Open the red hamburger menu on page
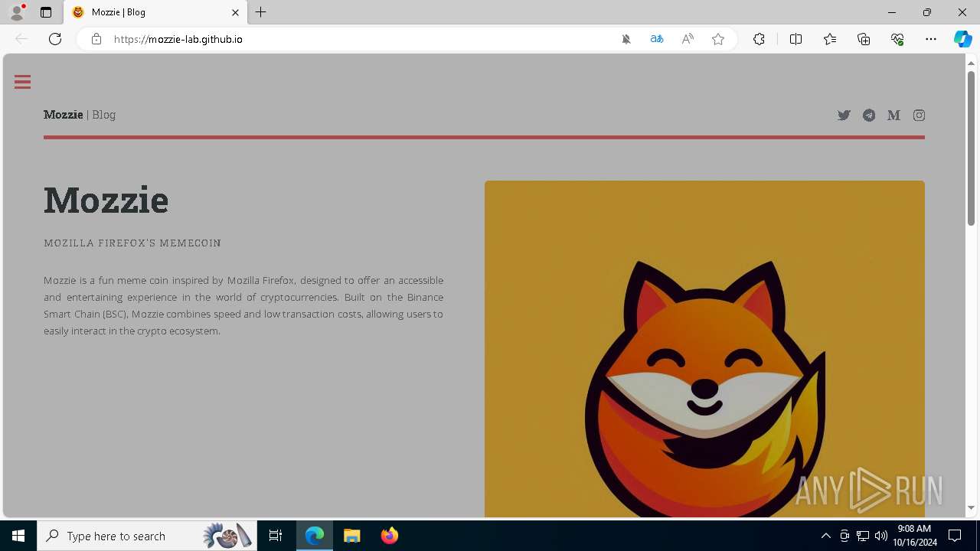 pos(22,82)
